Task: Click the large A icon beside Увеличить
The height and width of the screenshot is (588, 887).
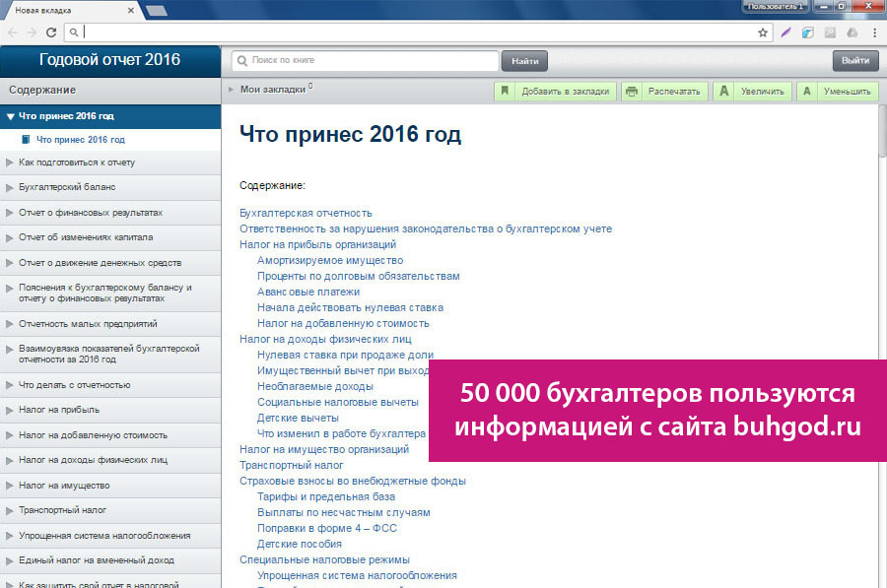Action: pyautogui.click(x=723, y=91)
